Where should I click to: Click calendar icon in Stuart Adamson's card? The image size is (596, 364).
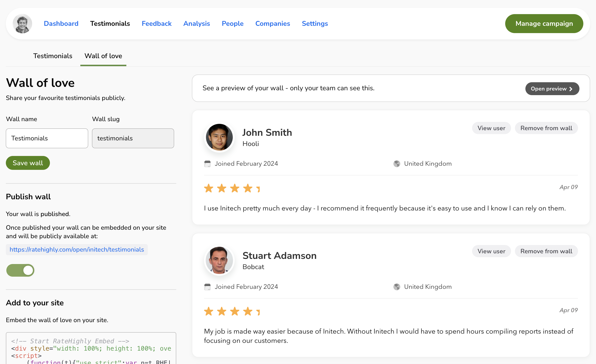207,287
